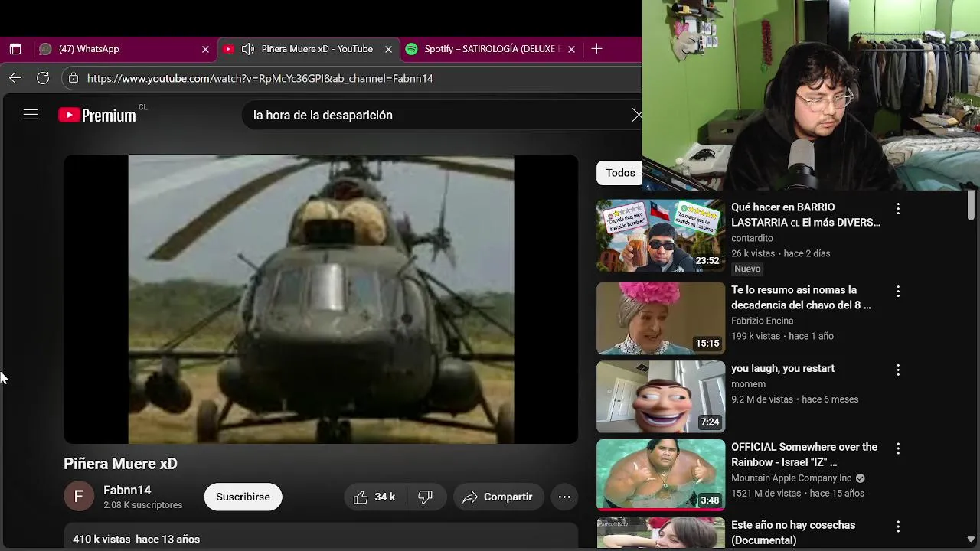
Task: Open the 'Qué hacer en BARRIO LASTARRIA' title
Action: click(805, 215)
